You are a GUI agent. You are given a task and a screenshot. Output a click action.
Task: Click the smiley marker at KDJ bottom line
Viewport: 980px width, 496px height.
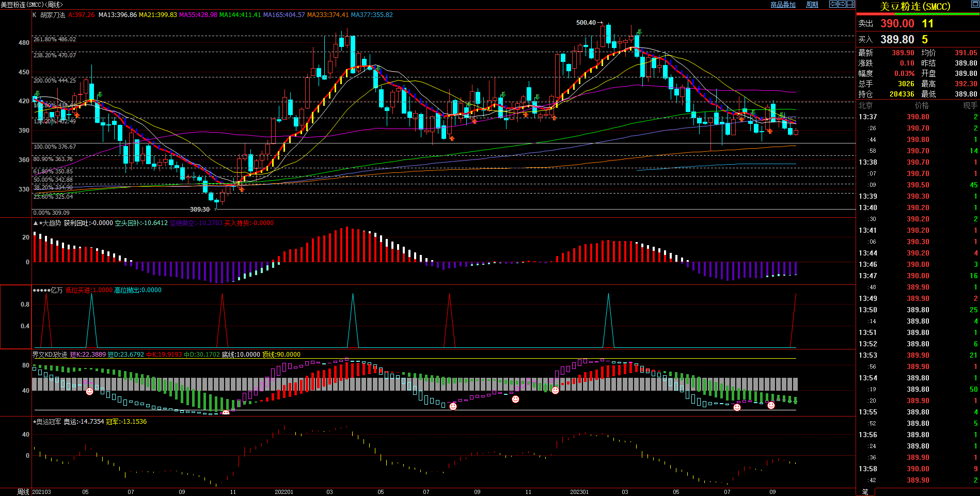(226, 413)
